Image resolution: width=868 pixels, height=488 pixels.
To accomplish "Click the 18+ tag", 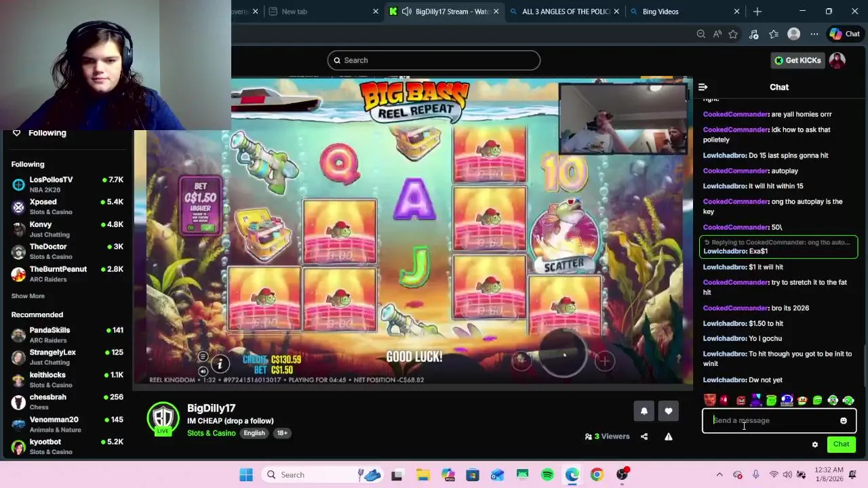I will click(x=281, y=433).
